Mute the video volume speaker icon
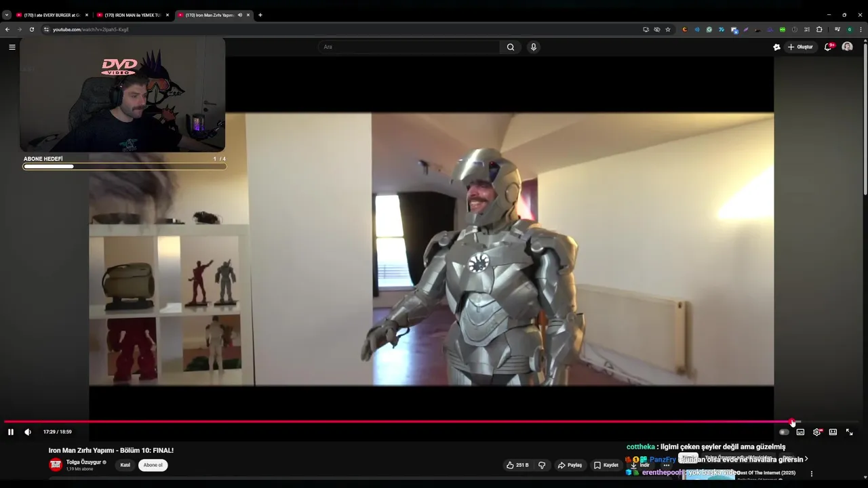 pyautogui.click(x=28, y=432)
